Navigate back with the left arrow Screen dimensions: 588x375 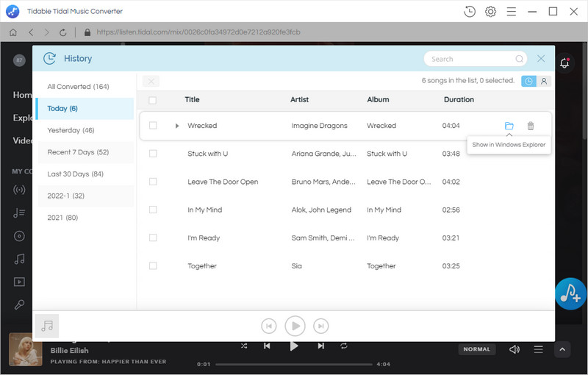(x=31, y=32)
